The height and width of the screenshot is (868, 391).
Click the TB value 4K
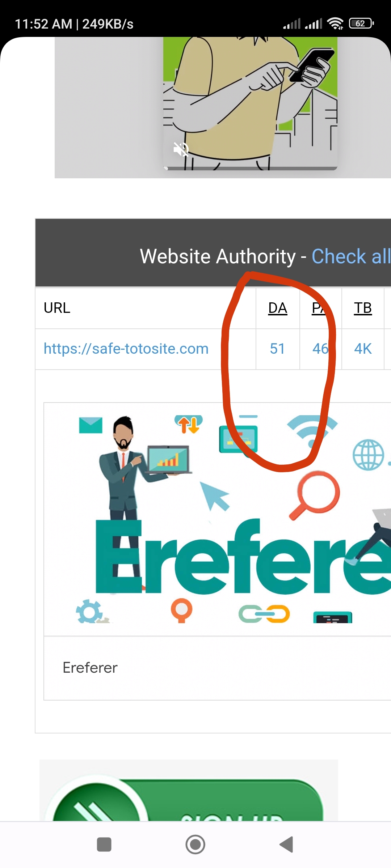pos(363,349)
